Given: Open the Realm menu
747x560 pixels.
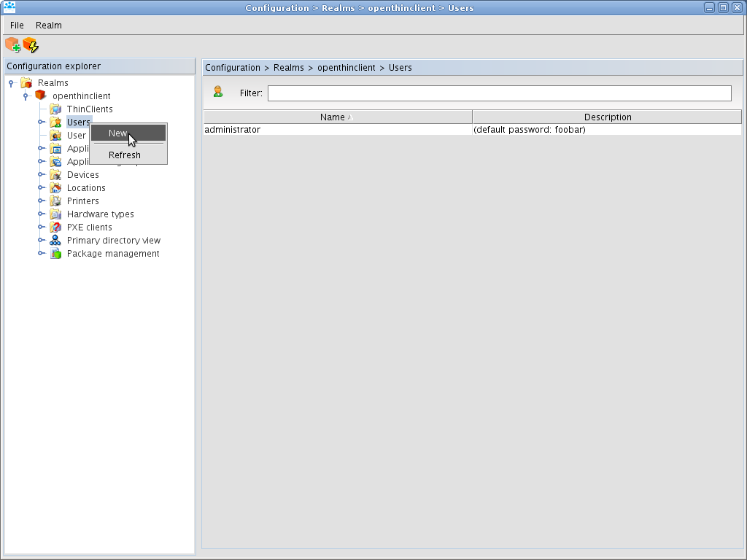Looking at the screenshot, I should [49, 26].
